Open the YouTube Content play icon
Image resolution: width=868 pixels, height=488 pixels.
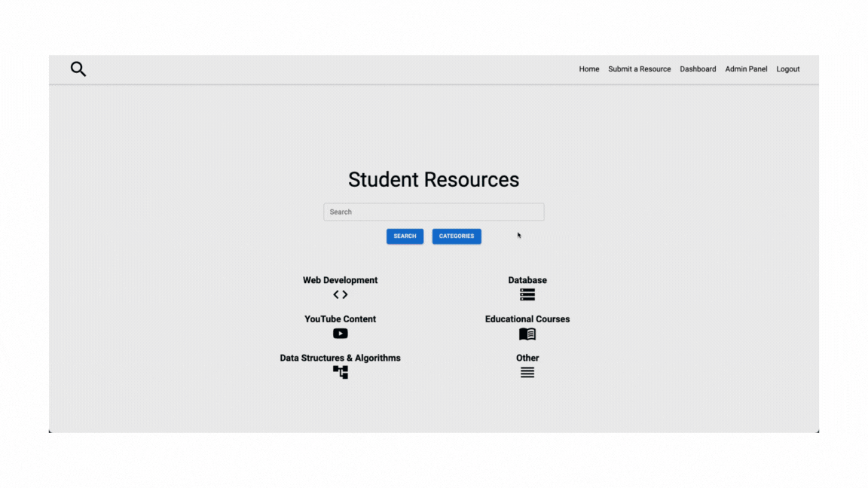tap(341, 334)
